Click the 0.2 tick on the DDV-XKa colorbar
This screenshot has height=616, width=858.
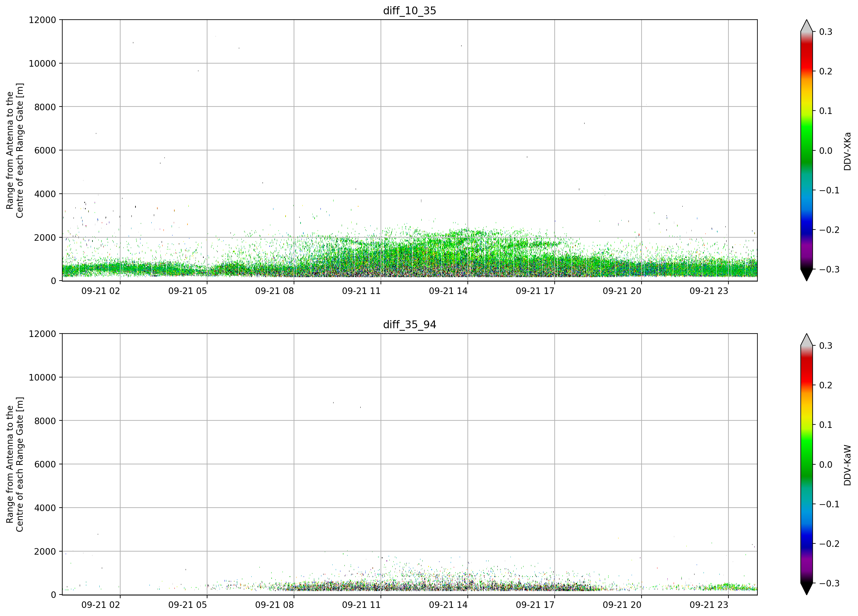click(x=826, y=72)
